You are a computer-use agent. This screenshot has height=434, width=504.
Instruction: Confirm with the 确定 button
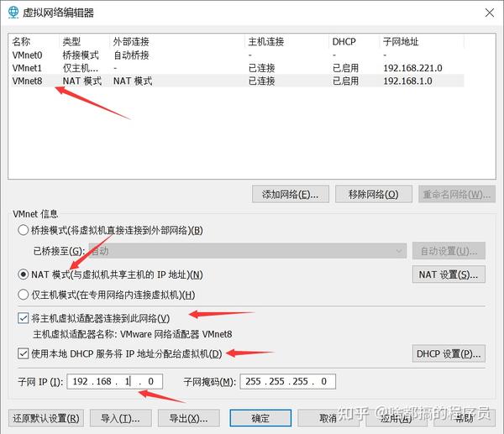(x=260, y=418)
